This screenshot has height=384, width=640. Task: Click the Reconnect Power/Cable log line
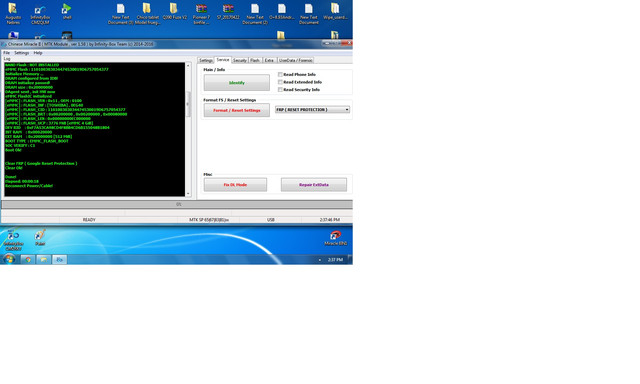pos(29,186)
